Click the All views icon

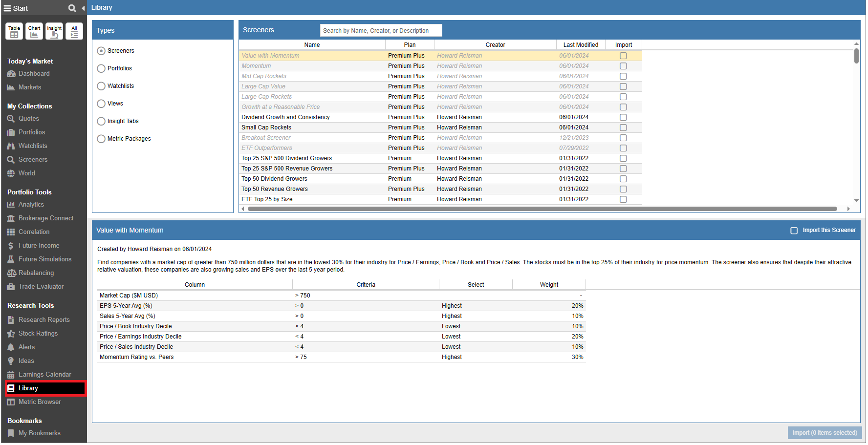point(74,31)
